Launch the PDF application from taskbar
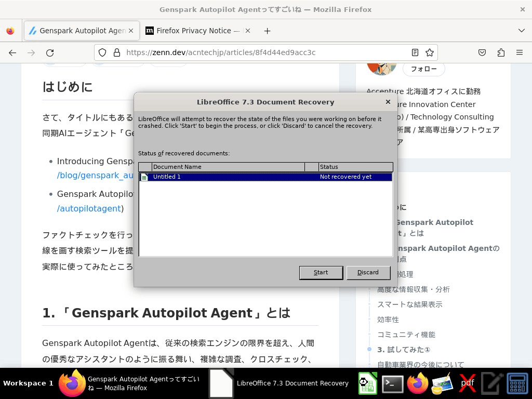This screenshot has width=532, height=399. tap(467, 384)
